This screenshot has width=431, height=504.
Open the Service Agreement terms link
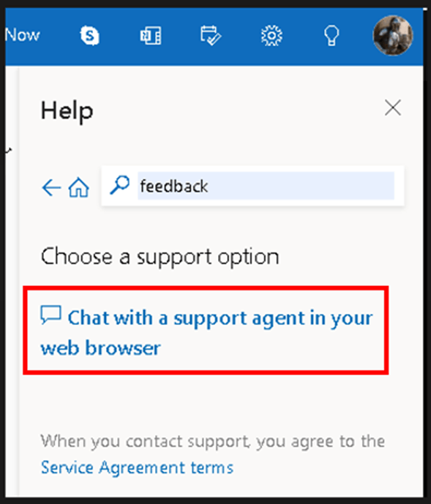click(x=137, y=467)
